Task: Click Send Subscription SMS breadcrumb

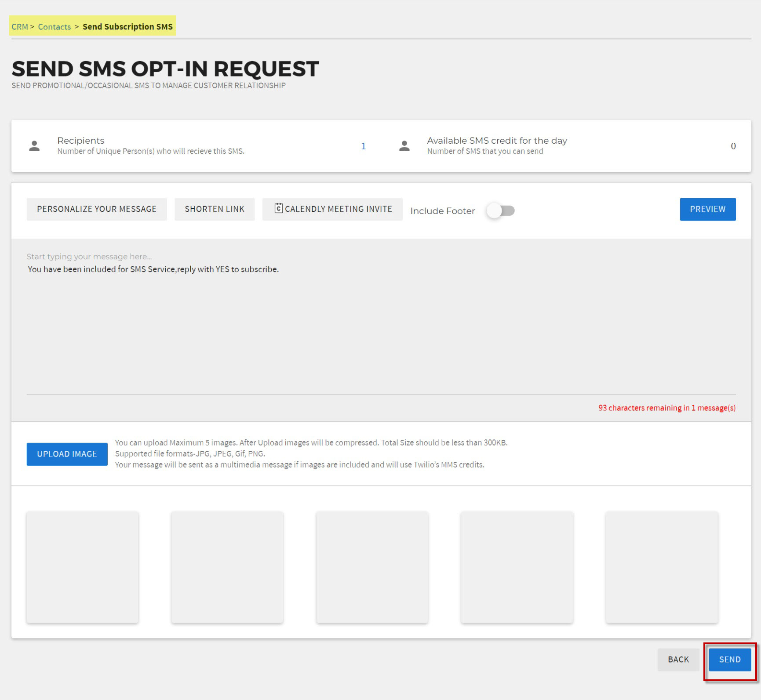Action: pyautogui.click(x=127, y=27)
